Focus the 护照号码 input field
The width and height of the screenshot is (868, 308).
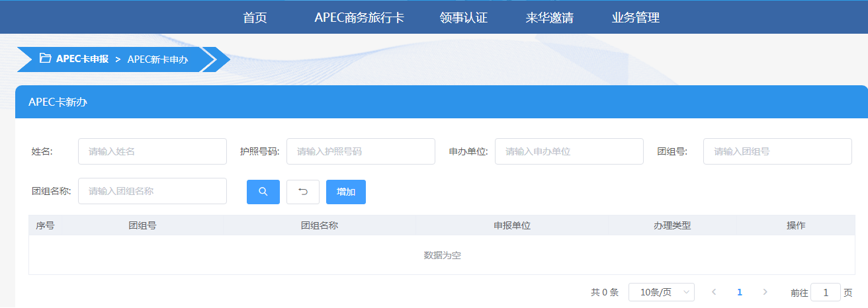click(361, 151)
